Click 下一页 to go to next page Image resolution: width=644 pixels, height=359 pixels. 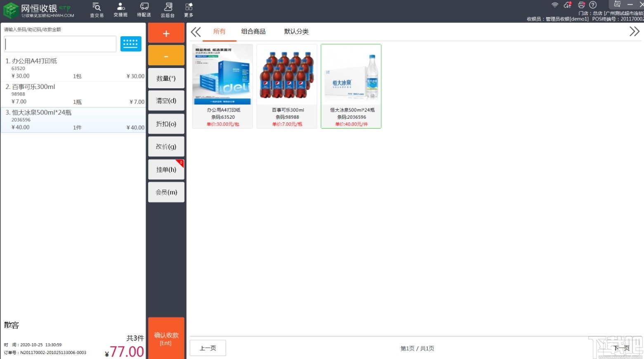[x=621, y=348]
